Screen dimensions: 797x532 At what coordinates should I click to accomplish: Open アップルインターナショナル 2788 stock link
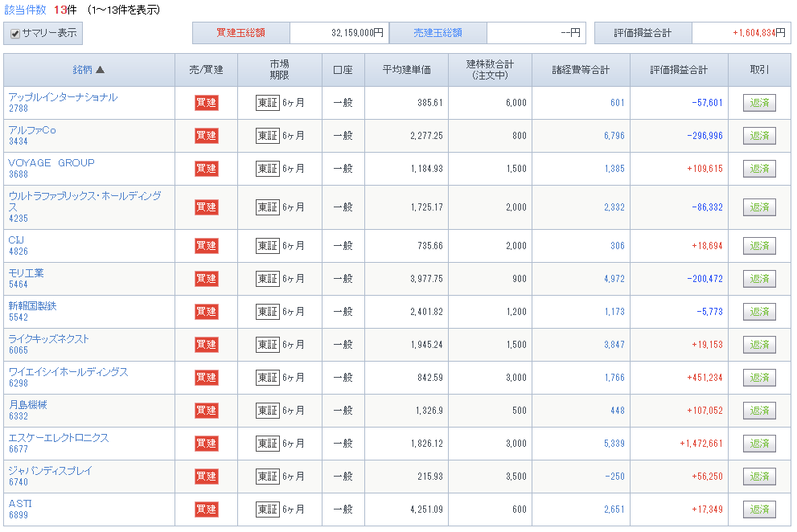coord(63,102)
